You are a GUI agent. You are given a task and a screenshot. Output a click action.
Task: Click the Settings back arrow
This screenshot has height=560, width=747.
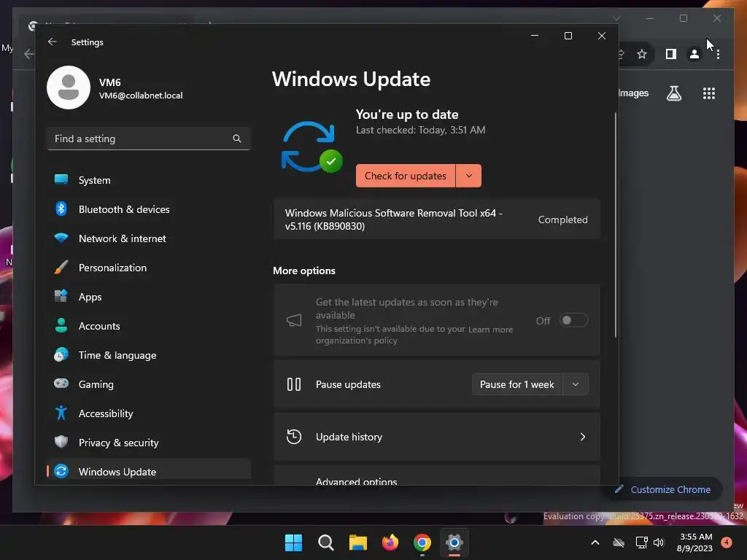click(52, 42)
